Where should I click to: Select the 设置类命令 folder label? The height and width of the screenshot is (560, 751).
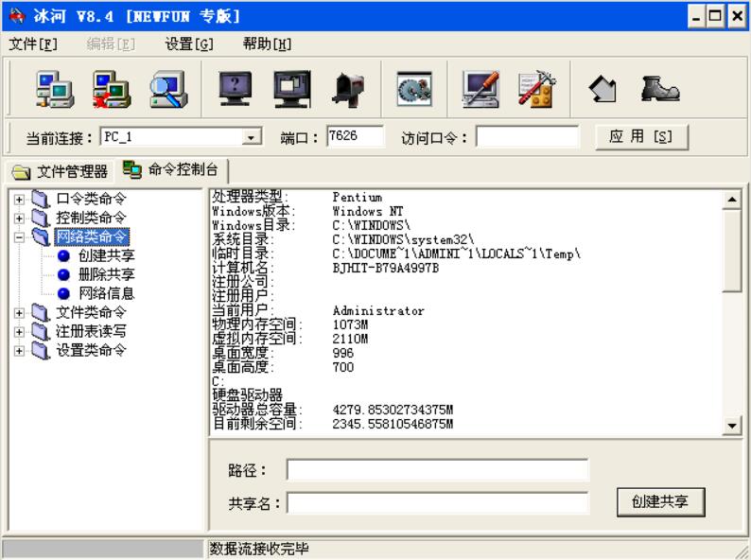(x=91, y=350)
